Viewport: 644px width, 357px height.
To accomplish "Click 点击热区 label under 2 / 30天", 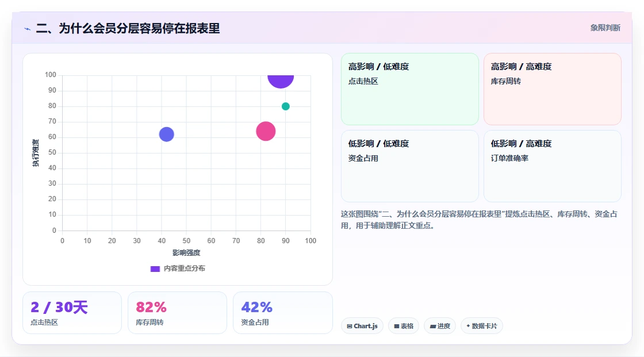I will coord(44,323).
